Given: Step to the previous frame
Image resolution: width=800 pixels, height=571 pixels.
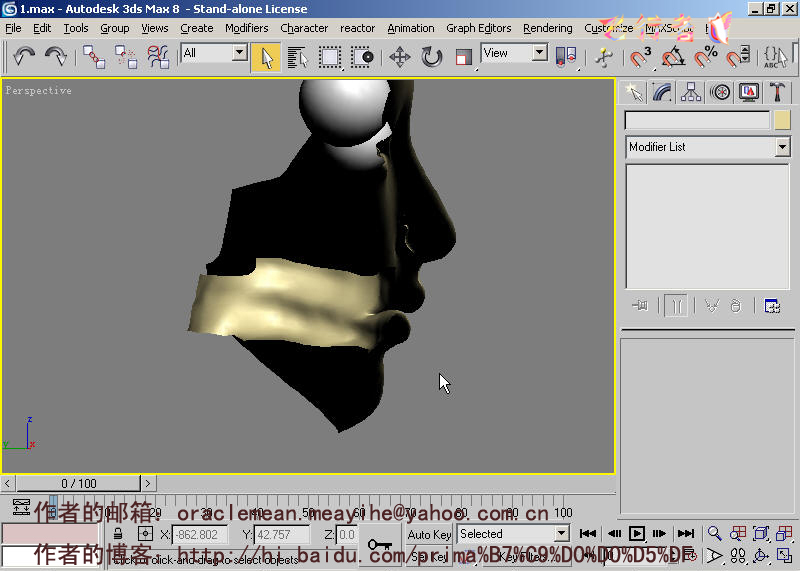Looking at the screenshot, I should pos(614,534).
